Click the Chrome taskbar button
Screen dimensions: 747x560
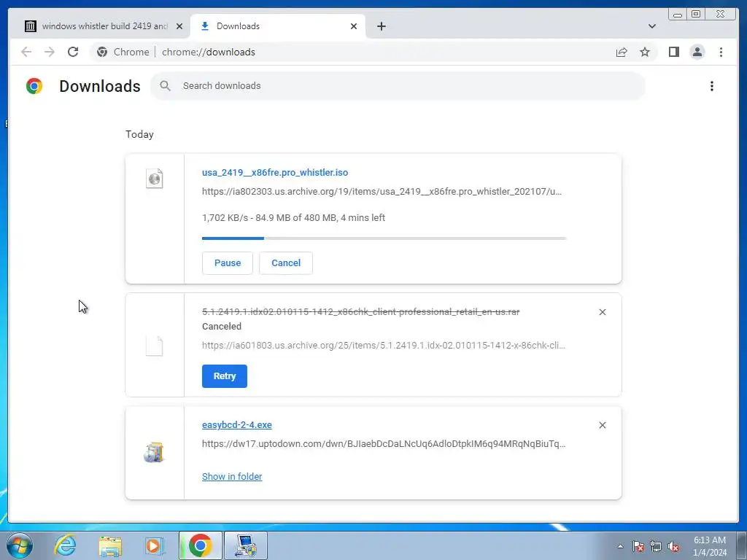(x=200, y=545)
